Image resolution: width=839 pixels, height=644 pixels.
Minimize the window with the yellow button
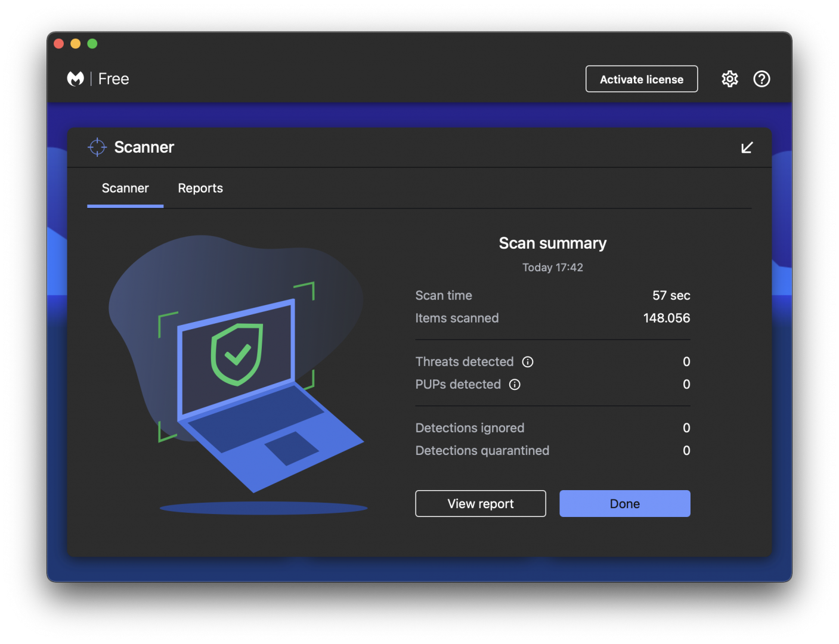coord(75,44)
